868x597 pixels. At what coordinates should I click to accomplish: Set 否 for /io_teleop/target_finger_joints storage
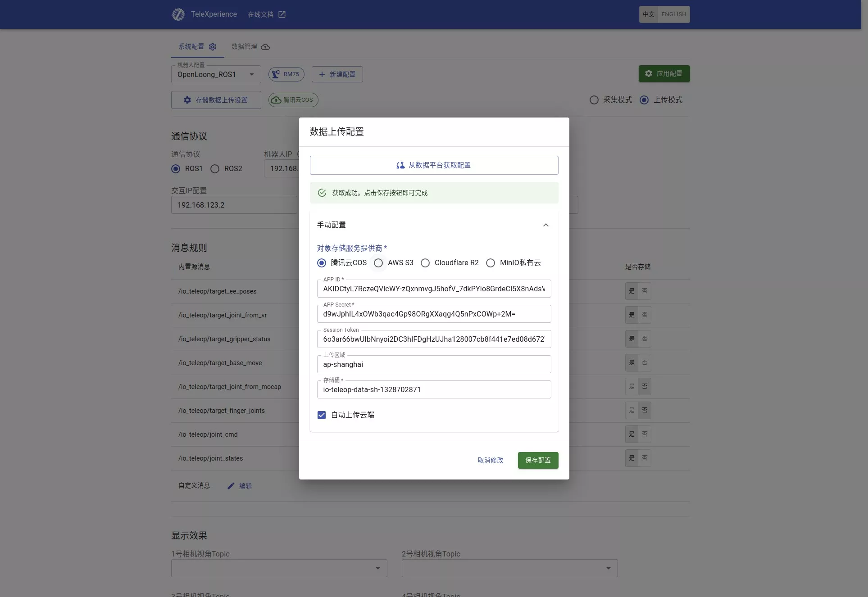(x=645, y=410)
